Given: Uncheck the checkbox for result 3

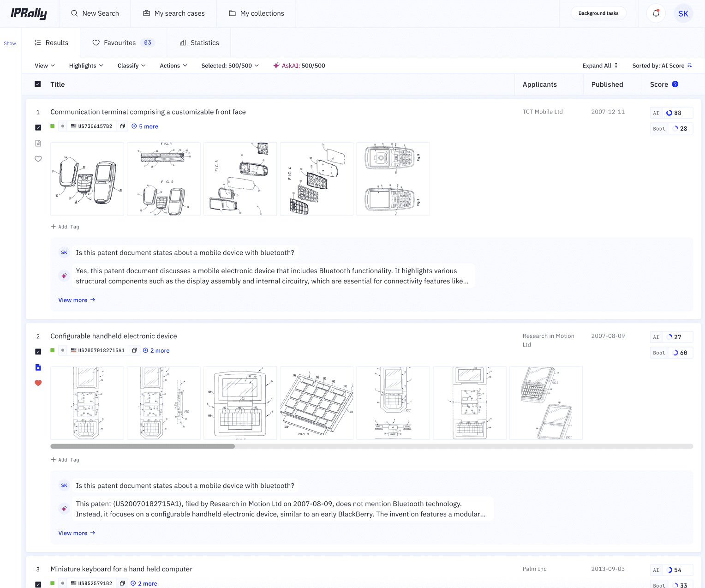Looking at the screenshot, I should click(x=38, y=585).
